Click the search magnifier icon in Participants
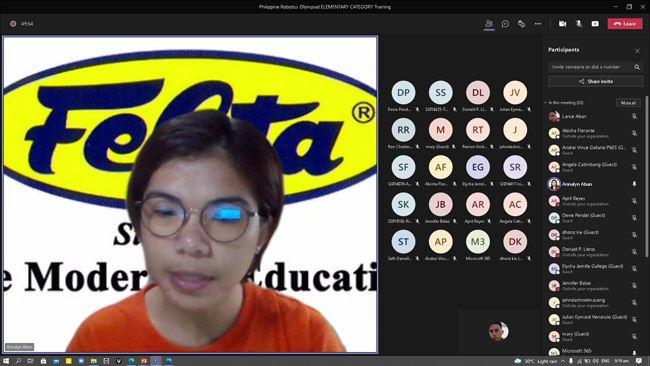 tap(637, 67)
